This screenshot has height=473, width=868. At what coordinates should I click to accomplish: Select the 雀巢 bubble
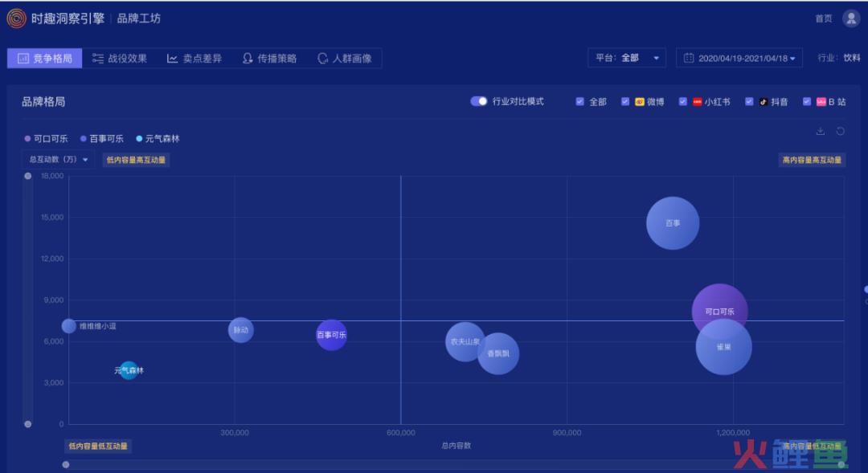[723, 347]
